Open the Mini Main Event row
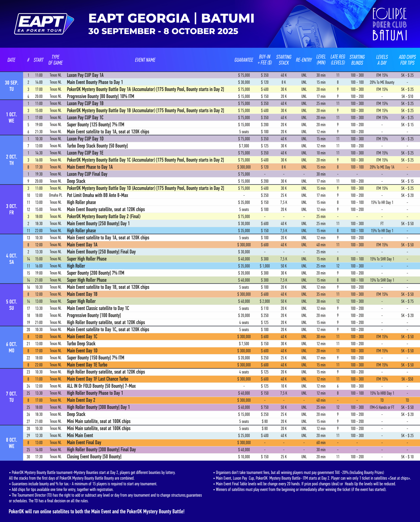420x522 pixels. point(80,436)
